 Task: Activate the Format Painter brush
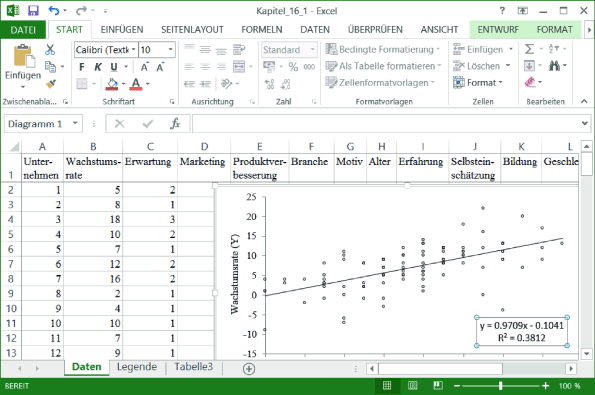51,84
